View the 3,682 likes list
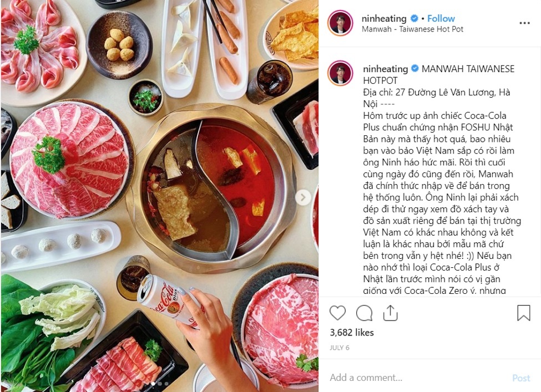This screenshot has width=541, height=392. tap(352, 332)
